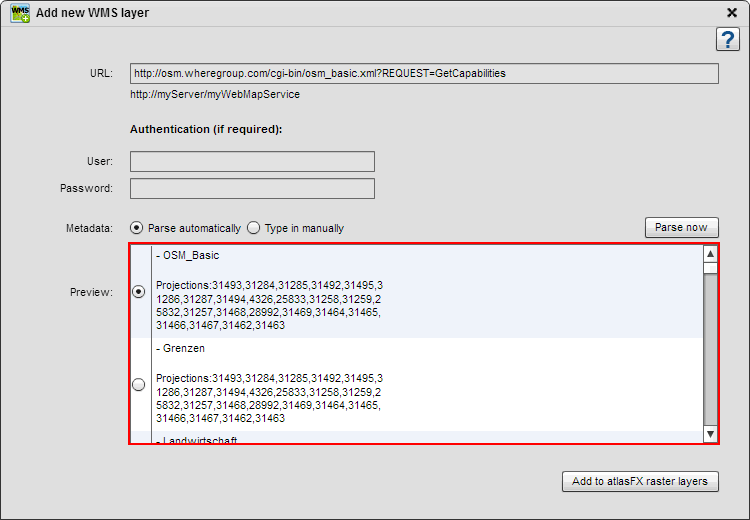
Task: Click the preview list scroll down arrow
Action: coord(710,434)
